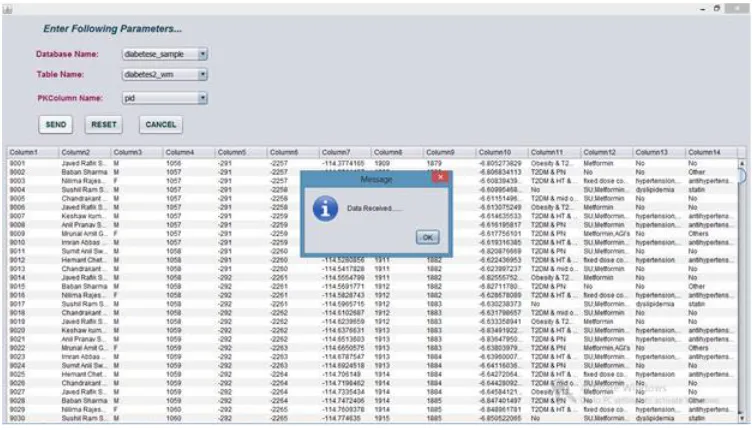Screen dimensions: 752x430
Task: Open the PKColumn Name dropdown arrow
Action: [202, 98]
